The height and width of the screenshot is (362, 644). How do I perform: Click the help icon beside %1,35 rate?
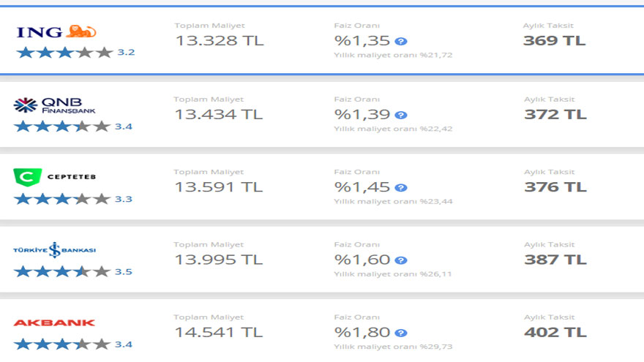[x=401, y=41]
